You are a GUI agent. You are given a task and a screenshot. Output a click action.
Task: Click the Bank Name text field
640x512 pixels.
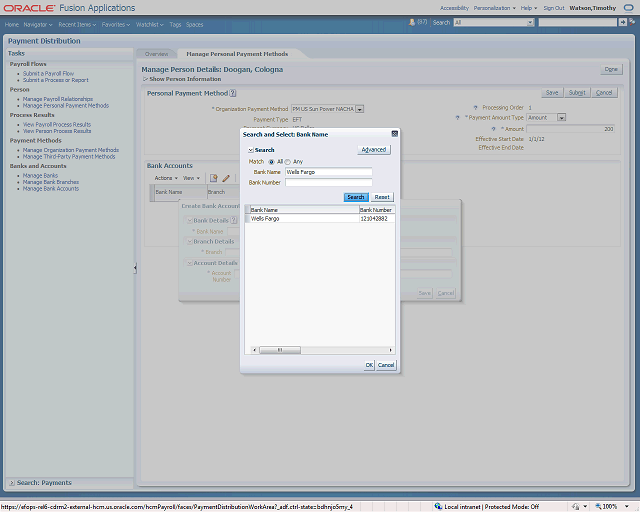pos(328,172)
